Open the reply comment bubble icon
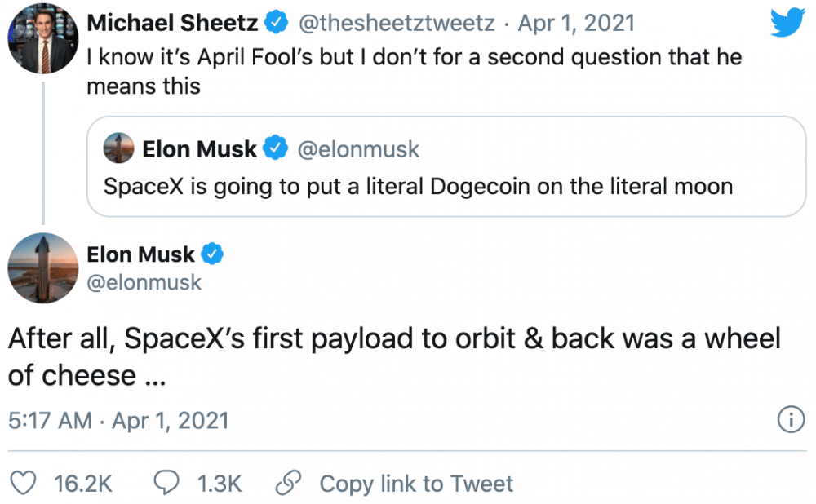816x504 pixels. 168,483
